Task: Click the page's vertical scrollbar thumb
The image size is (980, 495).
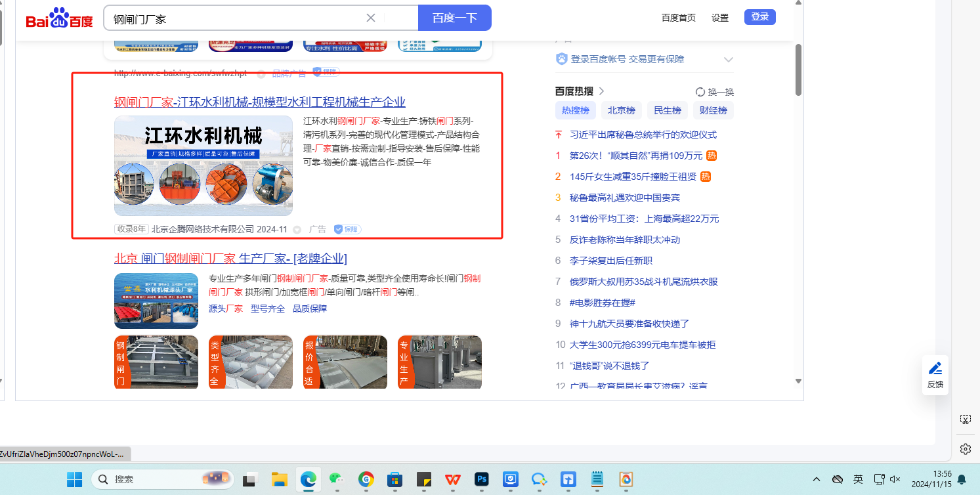Action: click(799, 70)
